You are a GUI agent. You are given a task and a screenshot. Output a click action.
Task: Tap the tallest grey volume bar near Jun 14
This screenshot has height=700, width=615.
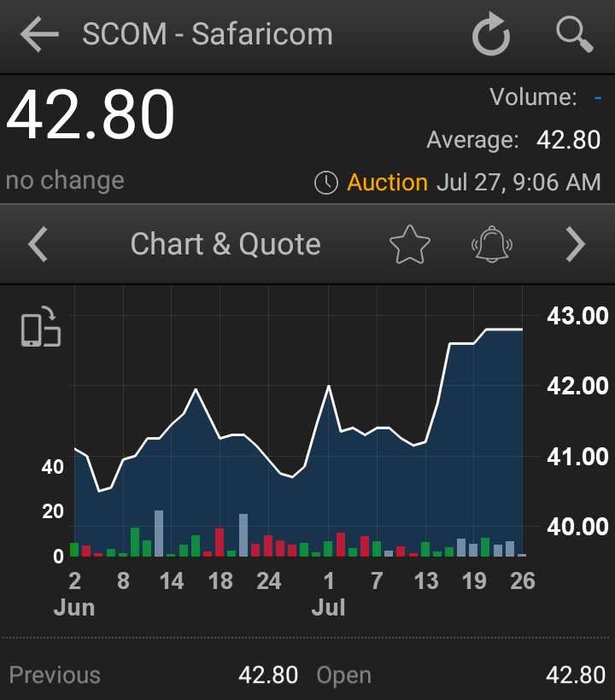159,533
